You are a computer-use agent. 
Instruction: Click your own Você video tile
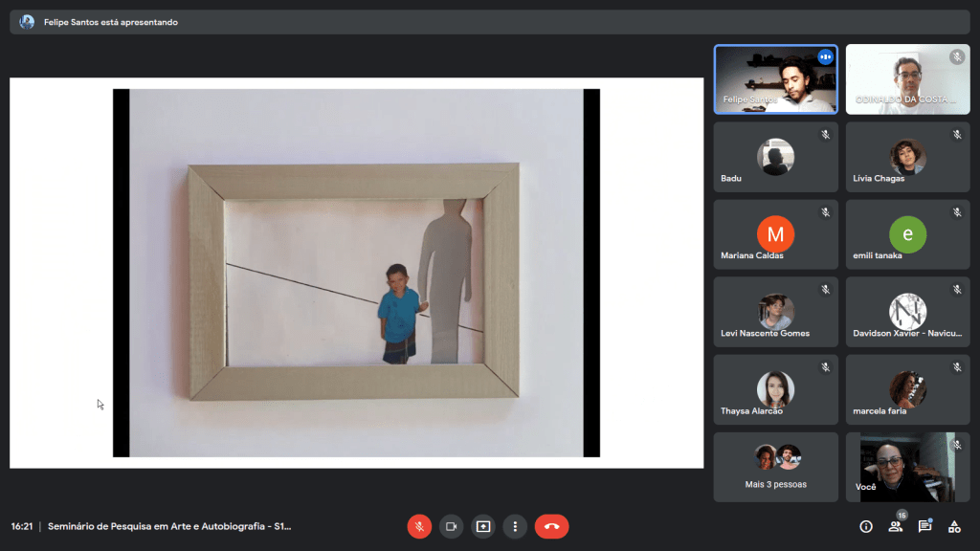907,467
